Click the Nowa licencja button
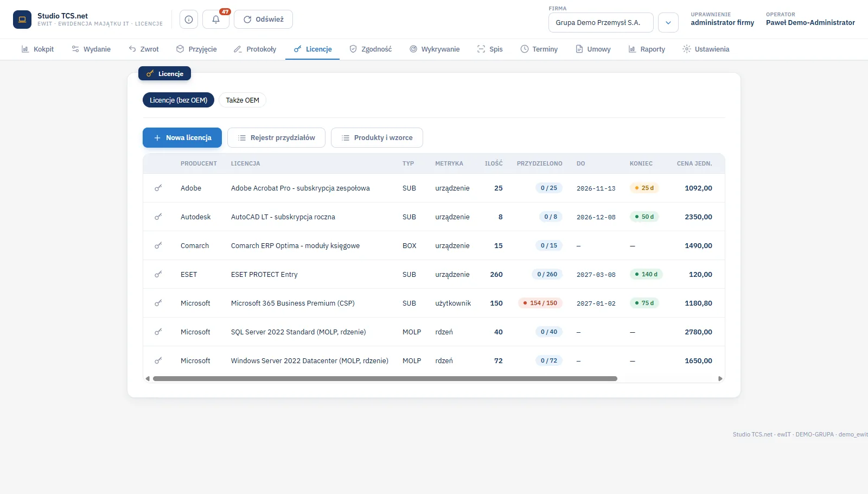This screenshot has height=494, width=868. 182,137
